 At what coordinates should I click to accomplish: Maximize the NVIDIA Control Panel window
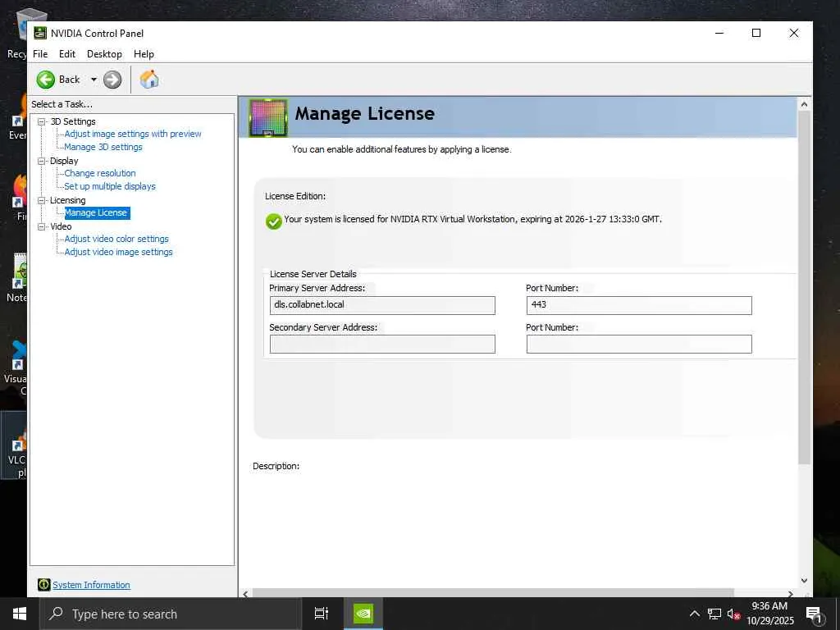pos(756,33)
